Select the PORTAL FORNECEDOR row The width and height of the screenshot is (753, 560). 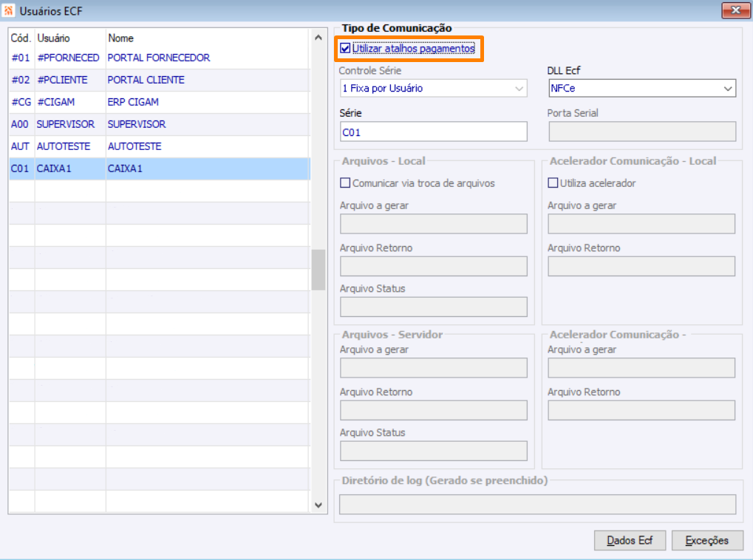pos(158,58)
